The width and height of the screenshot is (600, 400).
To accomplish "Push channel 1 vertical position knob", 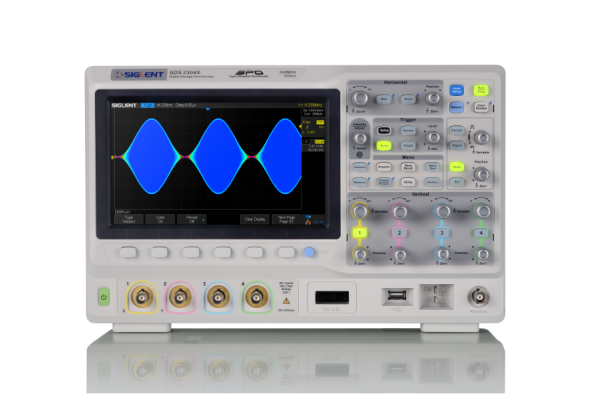I will click(360, 253).
